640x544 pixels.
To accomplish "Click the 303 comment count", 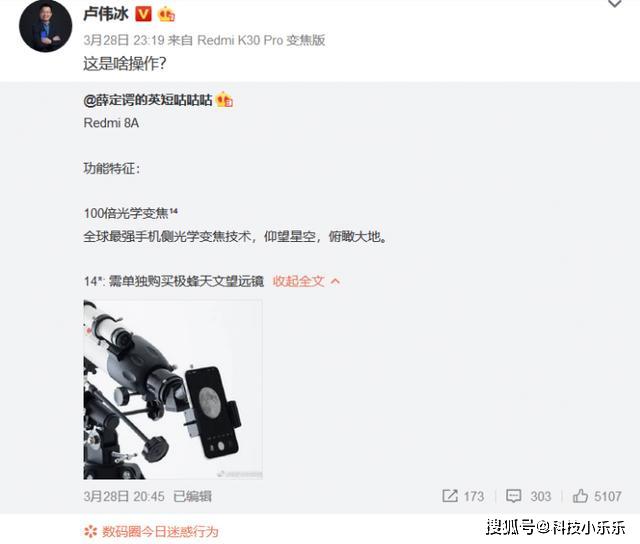I will tap(541, 496).
